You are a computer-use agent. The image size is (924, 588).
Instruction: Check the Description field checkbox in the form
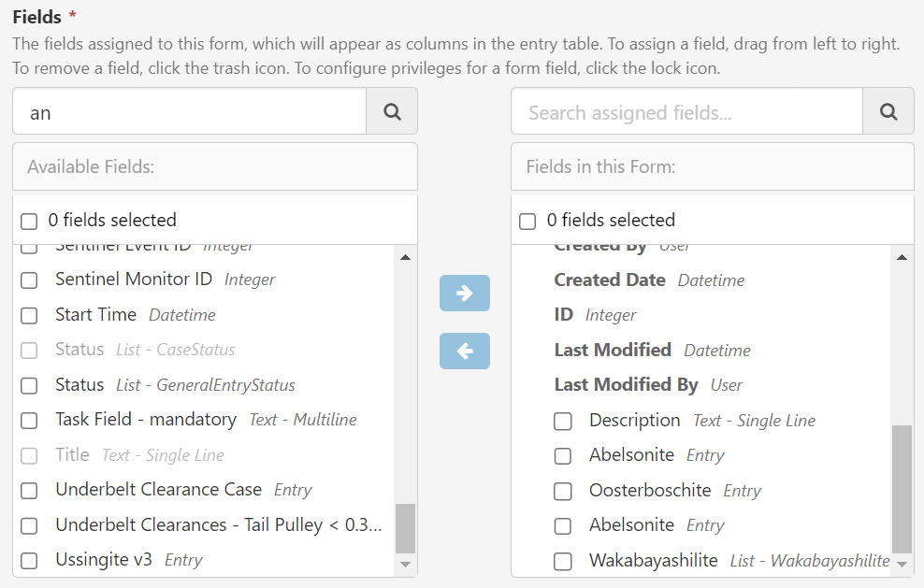563,421
